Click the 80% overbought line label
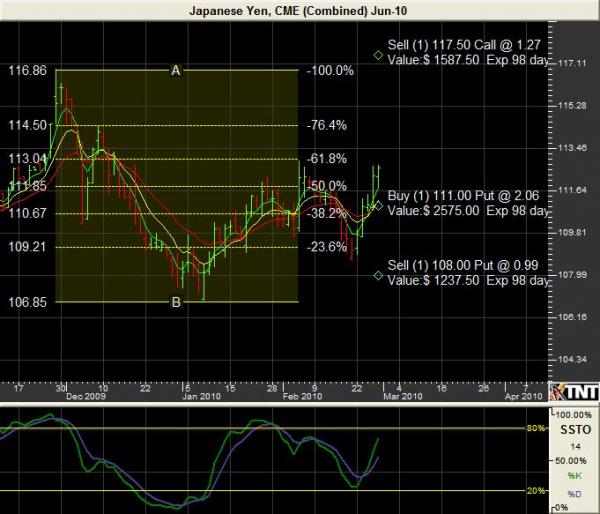The image size is (600, 514). tap(535, 428)
